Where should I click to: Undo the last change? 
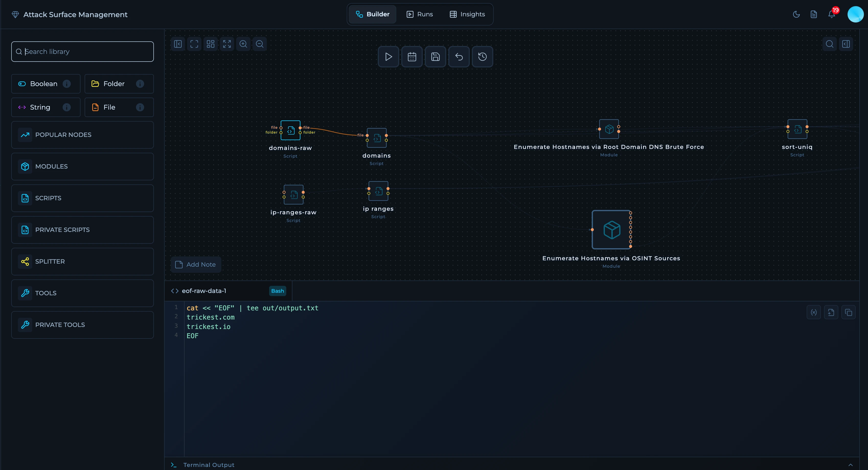[x=459, y=56]
